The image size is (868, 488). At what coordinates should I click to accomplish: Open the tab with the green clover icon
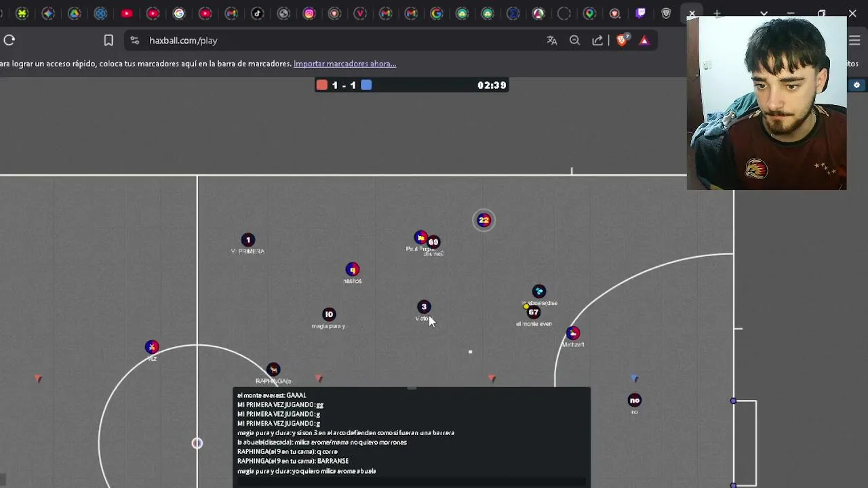pyautogui.click(x=22, y=14)
